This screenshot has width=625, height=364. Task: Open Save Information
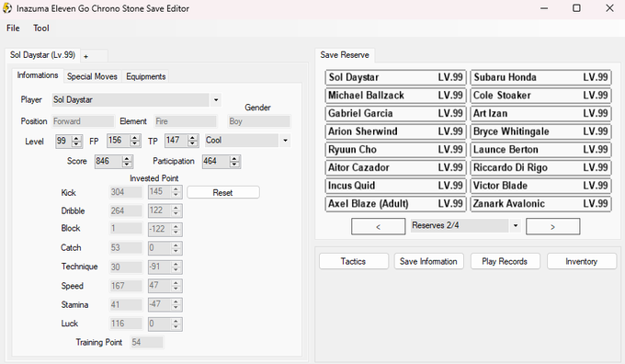(429, 262)
